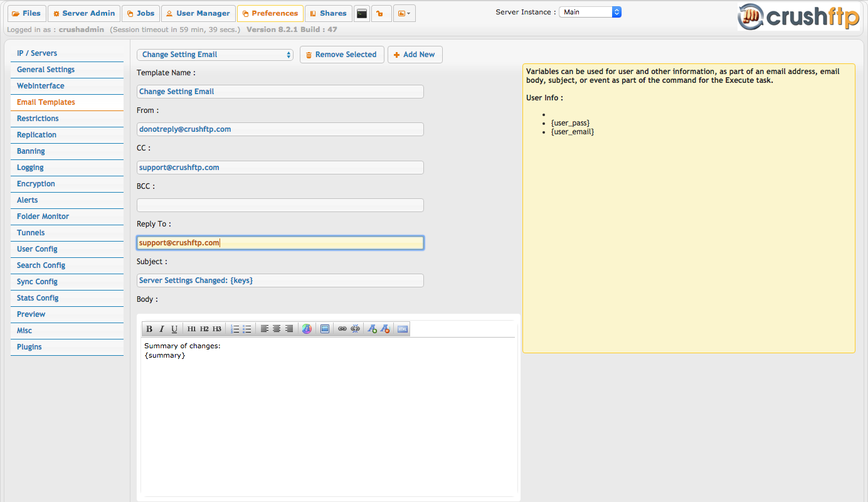Go to Webinterface preferences
Image resolution: width=868 pixels, height=502 pixels.
[67, 86]
